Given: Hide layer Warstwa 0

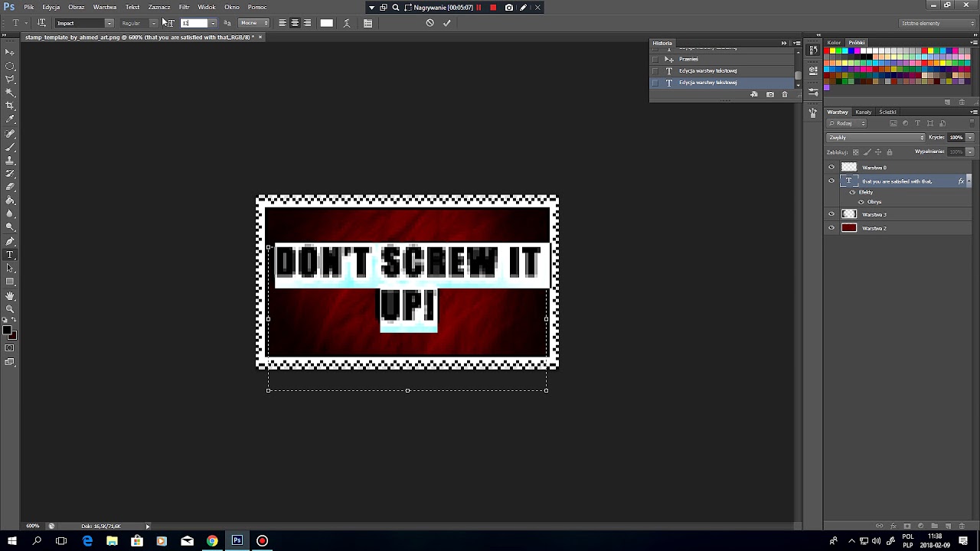Looking at the screenshot, I should pyautogui.click(x=831, y=167).
